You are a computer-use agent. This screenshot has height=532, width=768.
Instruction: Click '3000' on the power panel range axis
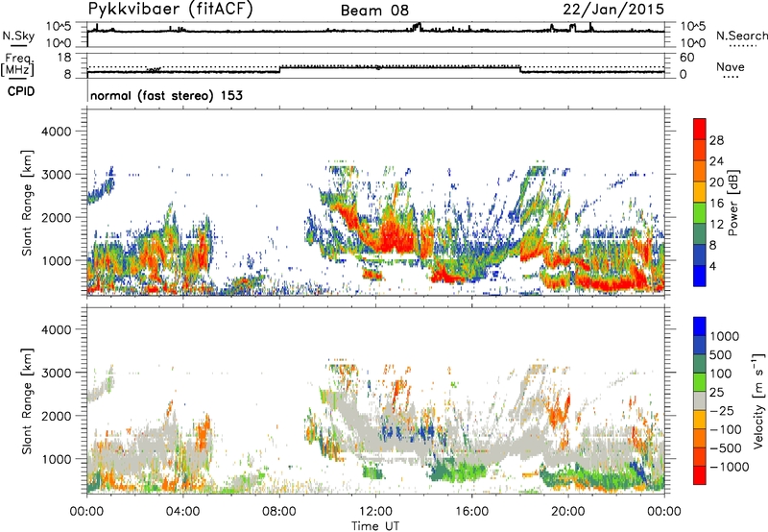pos(56,175)
